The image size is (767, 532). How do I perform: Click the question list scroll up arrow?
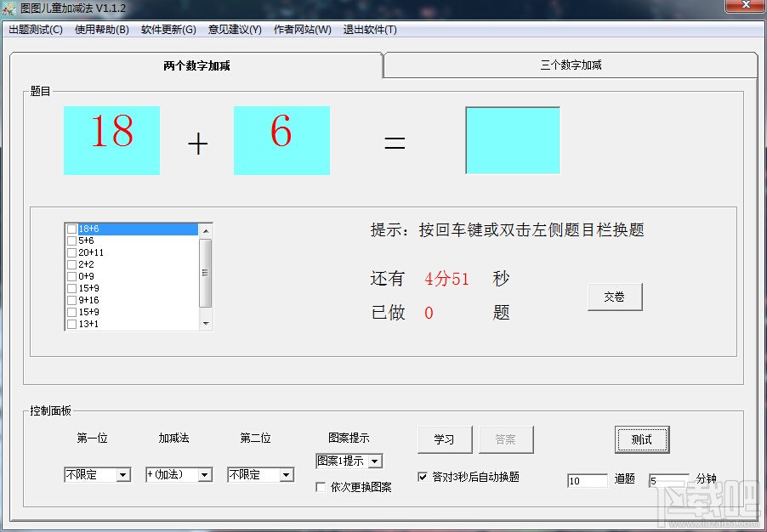[x=206, y=231]
